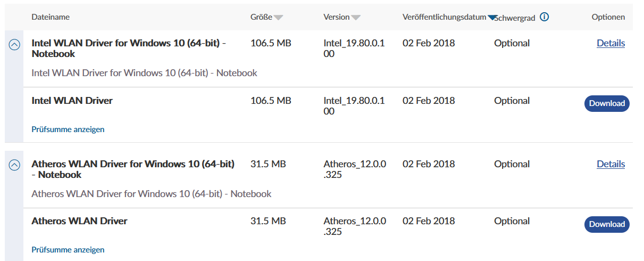644x261 pixels.
Task: Click version Intel_19.80.0.100 in file row
Action: [354, 106]
